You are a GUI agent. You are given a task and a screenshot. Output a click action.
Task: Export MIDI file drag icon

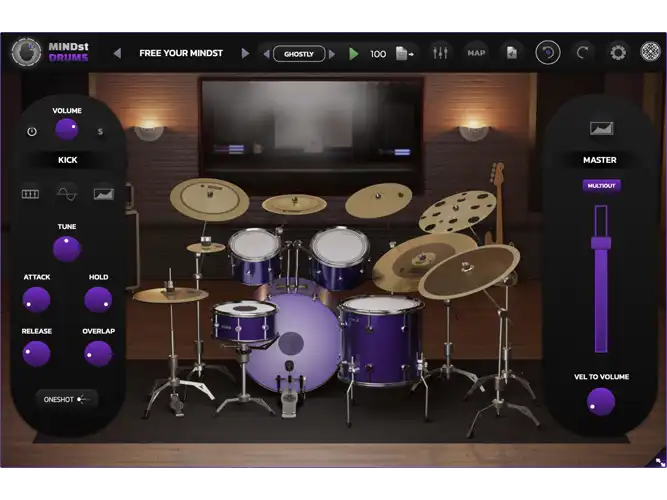(405, 54)
